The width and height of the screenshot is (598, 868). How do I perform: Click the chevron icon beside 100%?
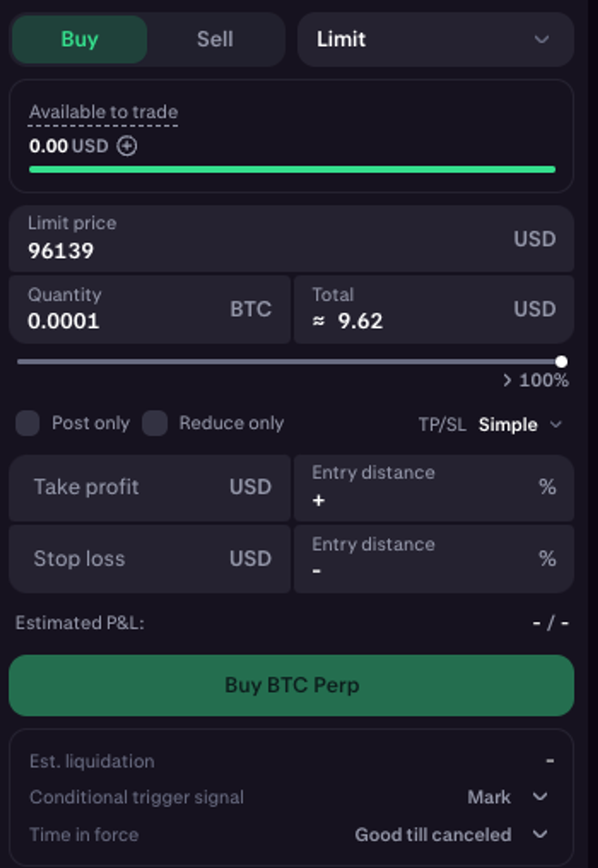(x=507, y=380)
